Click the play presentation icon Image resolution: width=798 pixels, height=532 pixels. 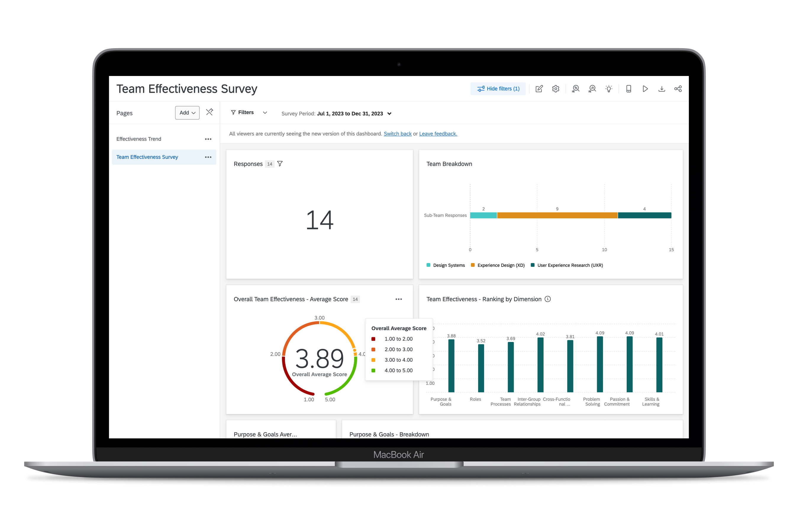(x=645, y=89)
